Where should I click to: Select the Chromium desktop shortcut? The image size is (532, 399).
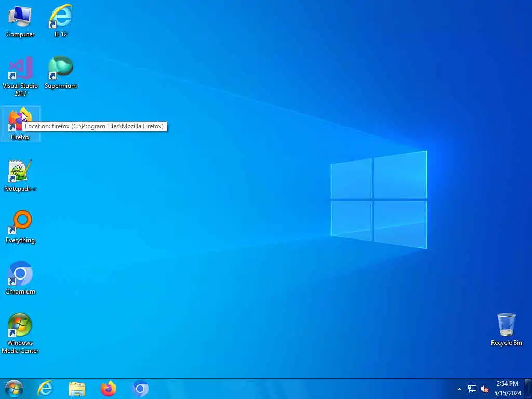[x=20, y=278]
